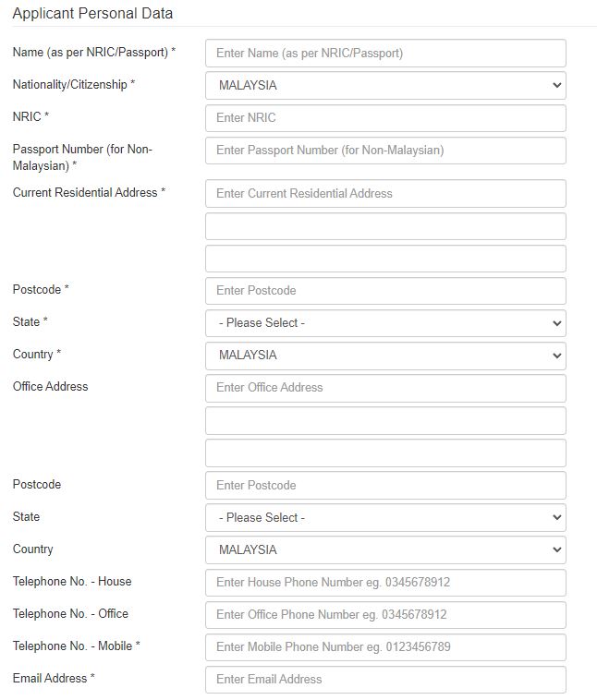Screen dimensions: 597x700
Task: Select second line of Current Residential Address
Action: pos(384,226)
